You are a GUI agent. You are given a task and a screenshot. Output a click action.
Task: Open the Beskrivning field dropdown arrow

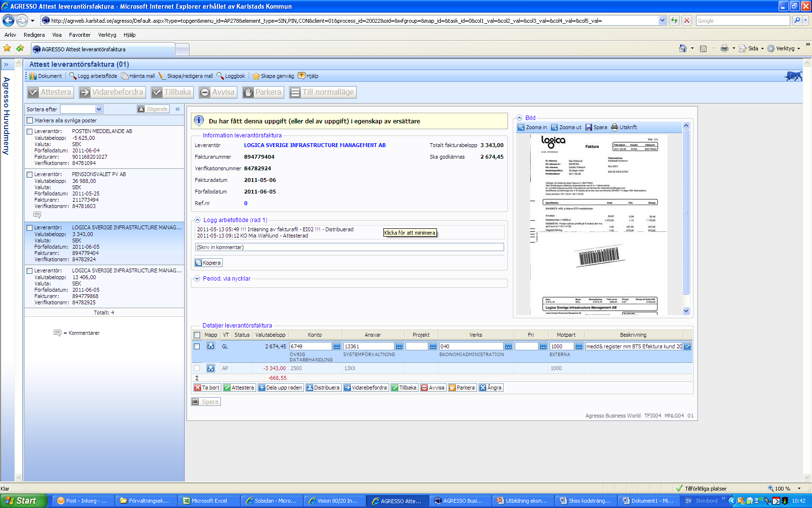[687, 346]
